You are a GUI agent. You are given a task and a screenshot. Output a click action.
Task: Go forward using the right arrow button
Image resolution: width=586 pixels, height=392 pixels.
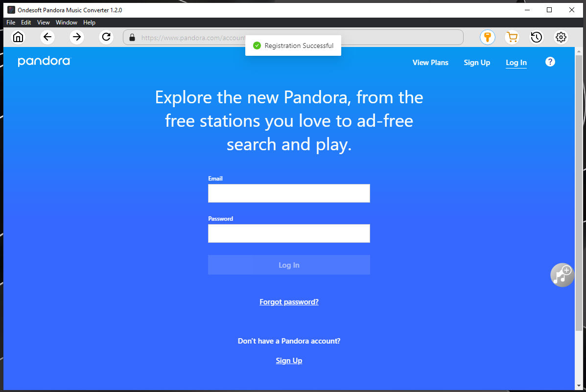coord(77,37)
